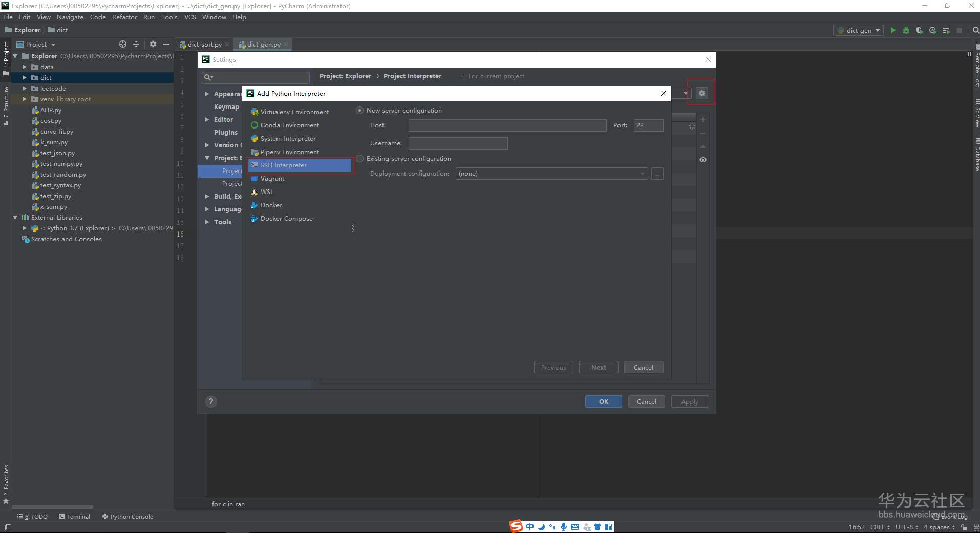Toggle the 1: Project side tool window

coord(6,58)
